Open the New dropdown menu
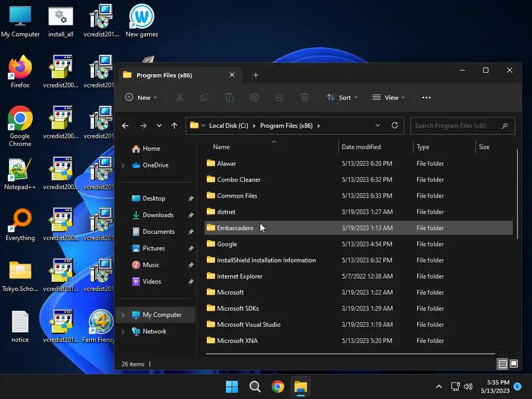Screen dimensions: 532x399 tap(141, 97)
